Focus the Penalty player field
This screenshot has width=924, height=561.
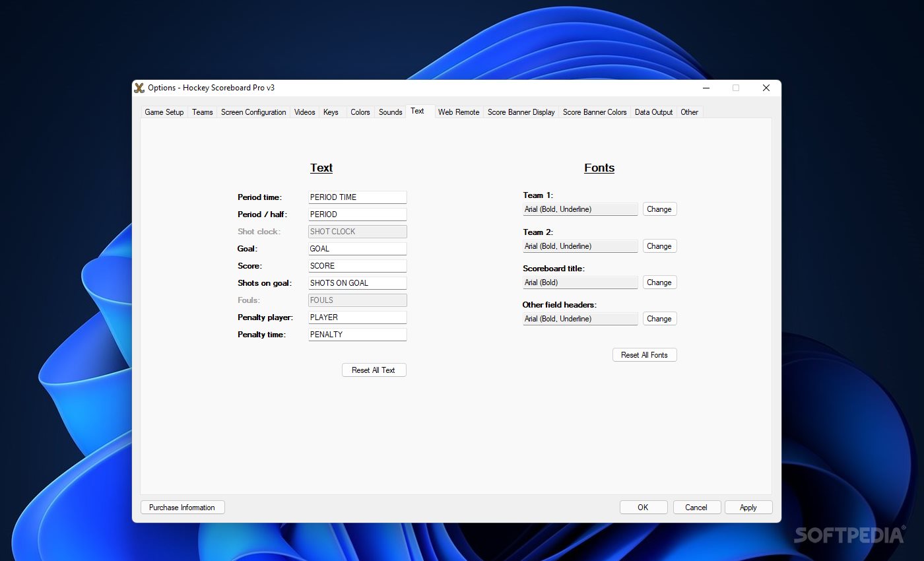[358, 317]
